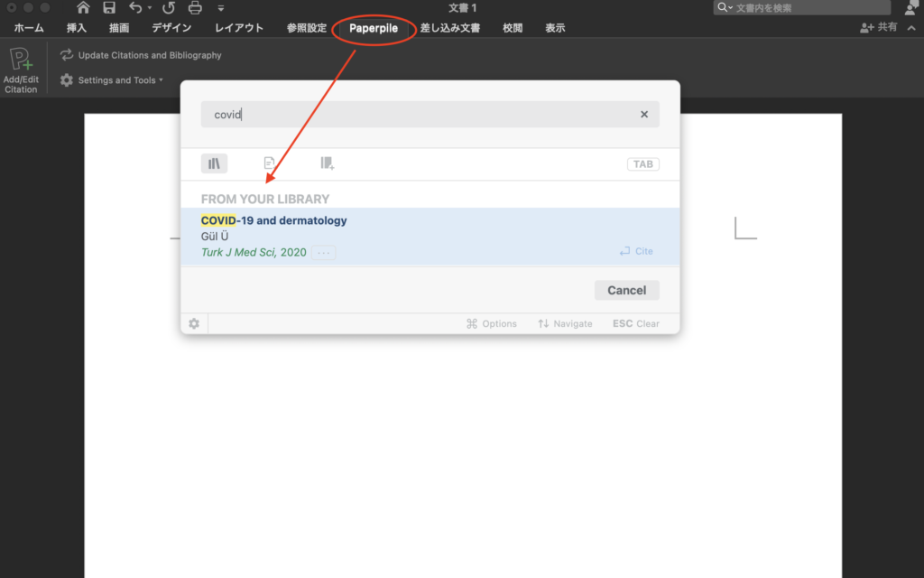This screenshot has width=924, height=578.
Task: Click the Turk J Med Sci, 2020 journal text
Action: pos(254,252)
